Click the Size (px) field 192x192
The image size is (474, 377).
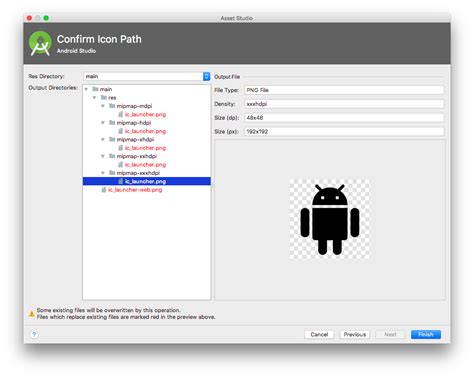344,132
